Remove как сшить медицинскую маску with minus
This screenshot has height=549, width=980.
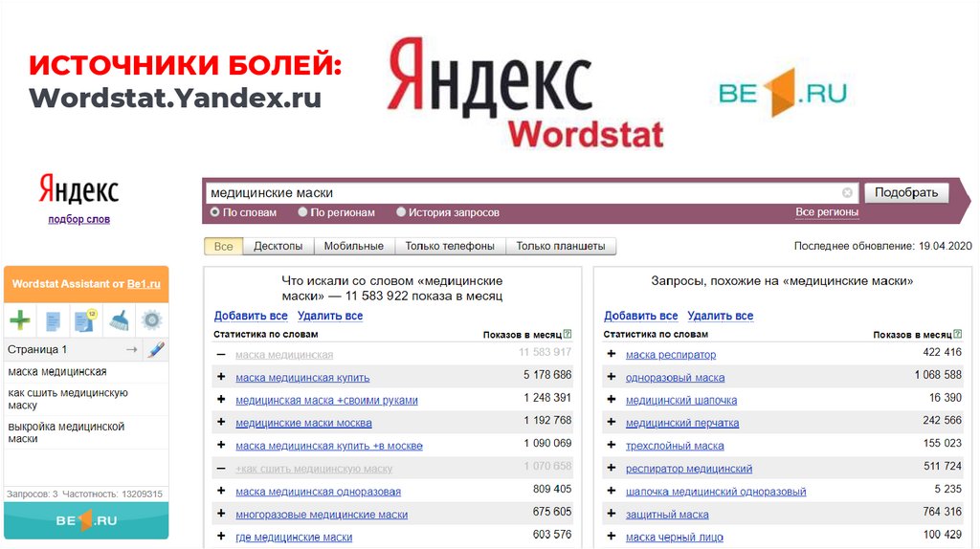tap(221, 468)
